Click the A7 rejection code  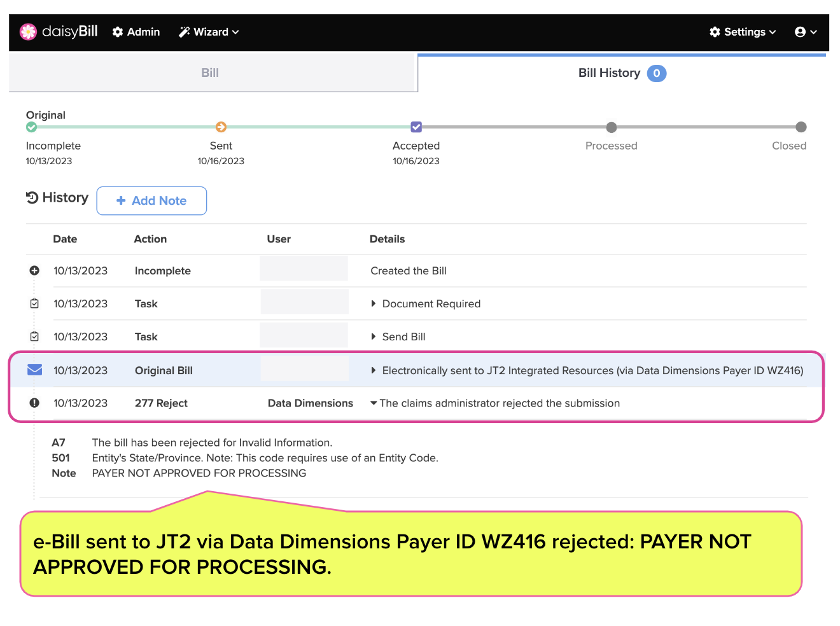(x=59, y=443)
